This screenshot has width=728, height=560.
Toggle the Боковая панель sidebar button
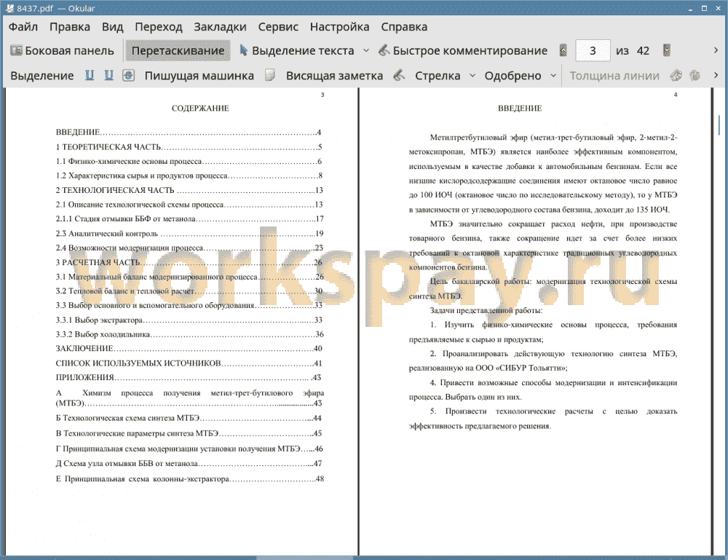[62, 51]
